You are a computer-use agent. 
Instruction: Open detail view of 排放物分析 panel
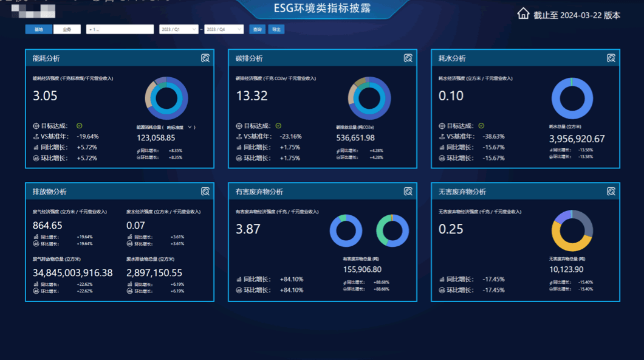pos(205,192)
